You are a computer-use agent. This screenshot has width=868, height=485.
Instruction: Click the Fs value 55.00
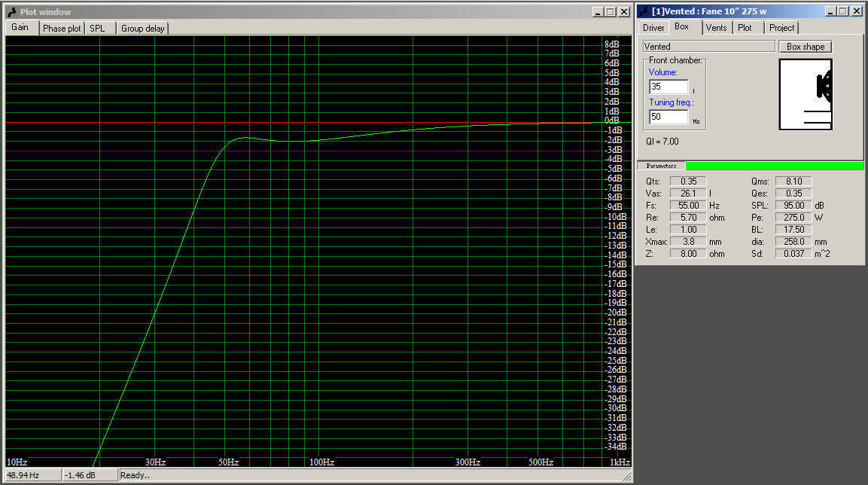pos(688,206)
